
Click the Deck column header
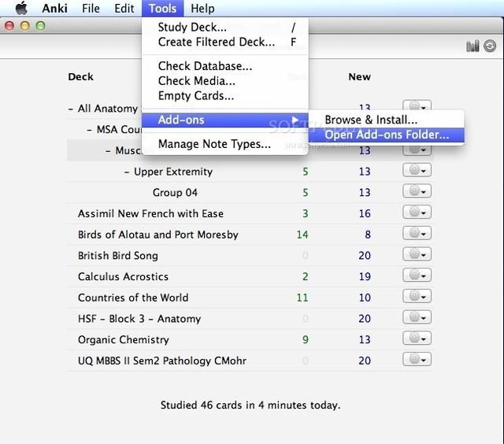point(80,77)
